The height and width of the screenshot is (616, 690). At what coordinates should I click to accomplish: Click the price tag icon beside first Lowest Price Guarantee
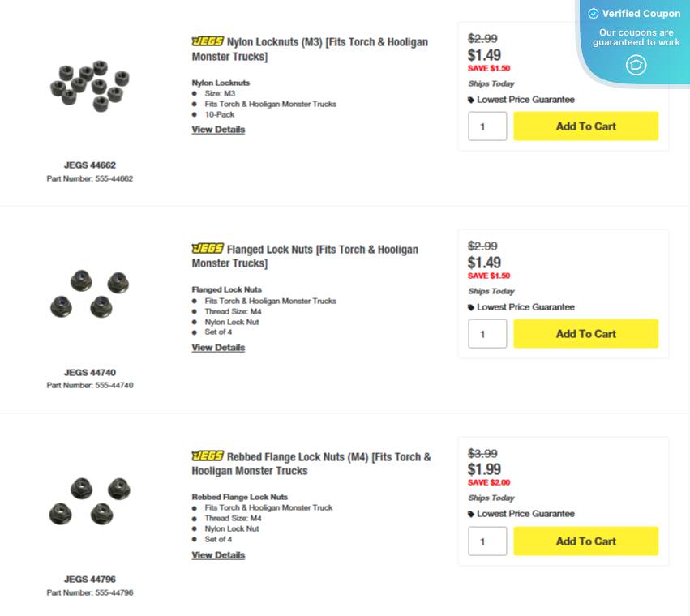click(472, 99)
